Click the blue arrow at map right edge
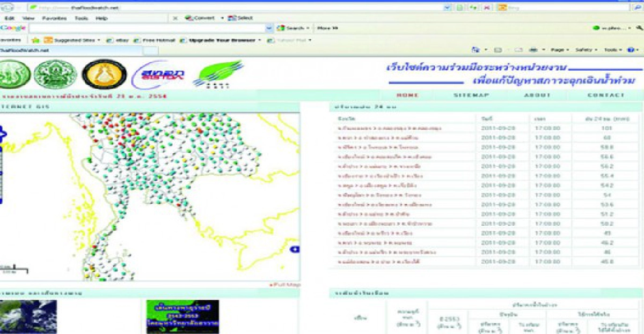 point(295,250)
